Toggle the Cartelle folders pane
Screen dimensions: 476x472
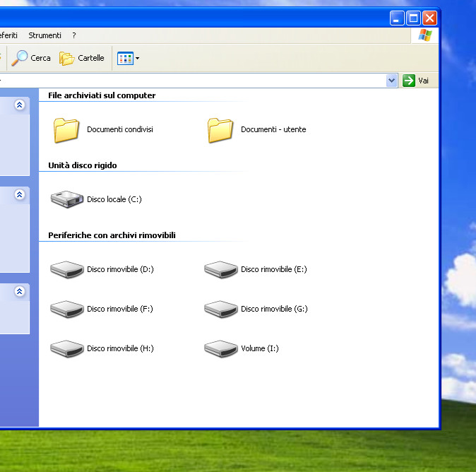[x=82, y=58]
